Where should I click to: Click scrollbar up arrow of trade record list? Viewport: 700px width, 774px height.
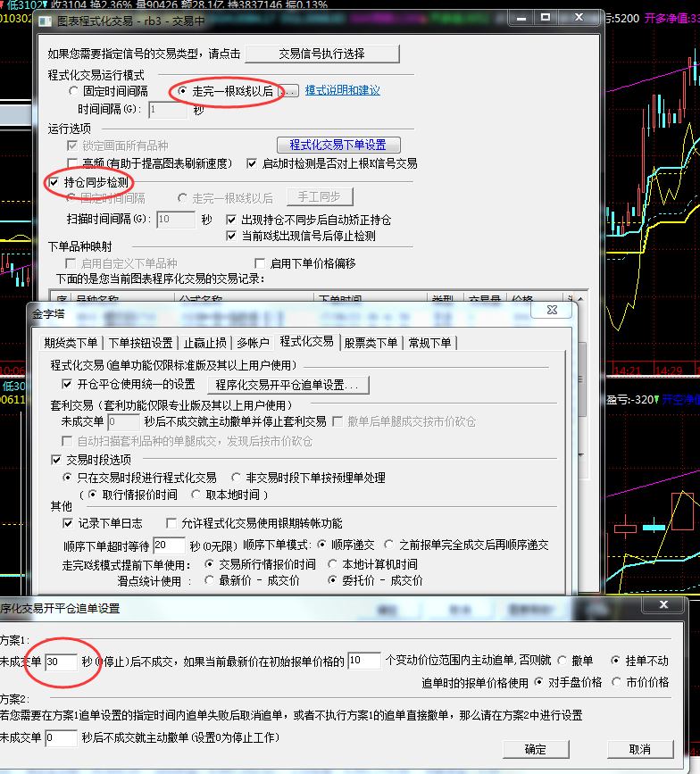[581, 299]
